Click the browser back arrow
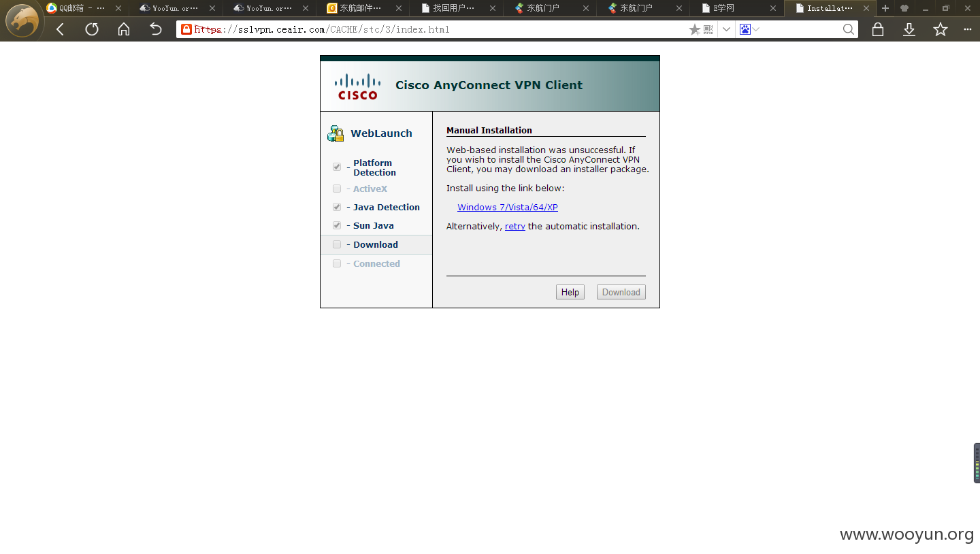980x554 pixels. pos(60,29)
